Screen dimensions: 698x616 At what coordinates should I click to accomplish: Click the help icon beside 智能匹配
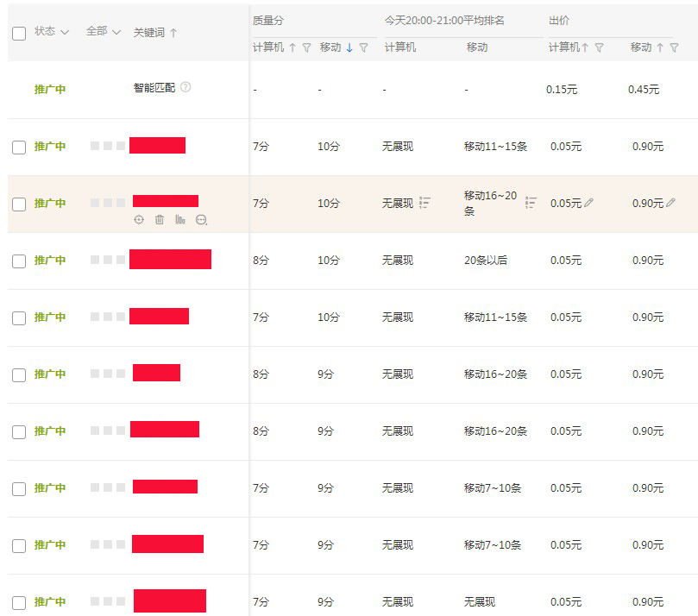186,87
